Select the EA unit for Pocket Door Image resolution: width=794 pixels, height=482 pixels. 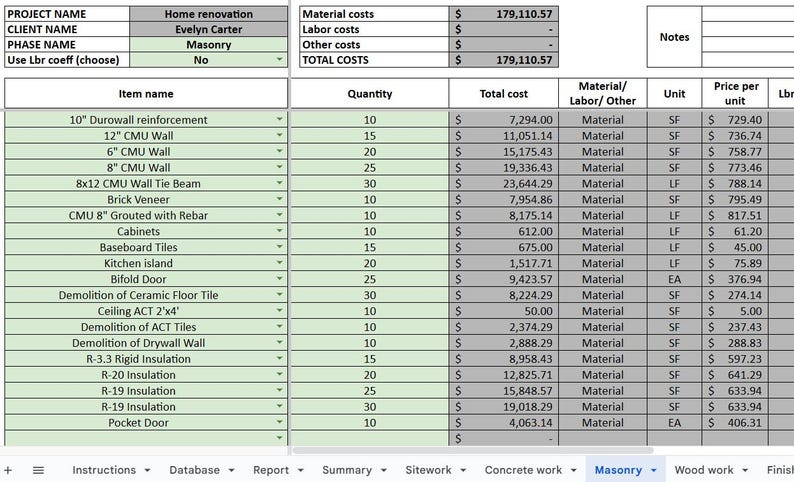(674, 423)
